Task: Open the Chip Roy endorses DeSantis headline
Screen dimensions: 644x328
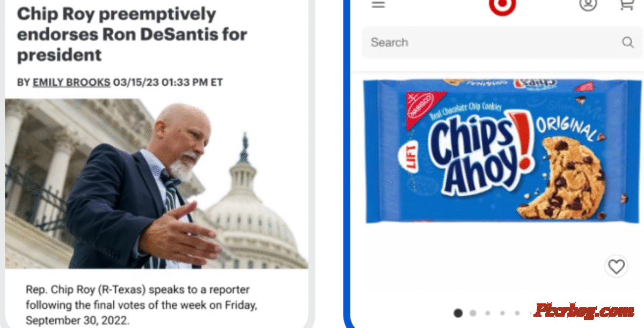Action: (x=132, y=34)
